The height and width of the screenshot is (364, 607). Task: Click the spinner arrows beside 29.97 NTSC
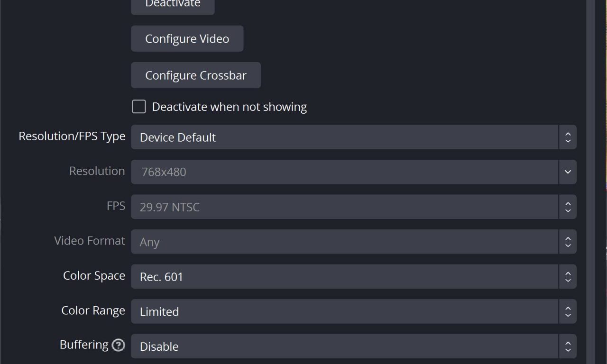pyautogui.click(x=568, y=207)
